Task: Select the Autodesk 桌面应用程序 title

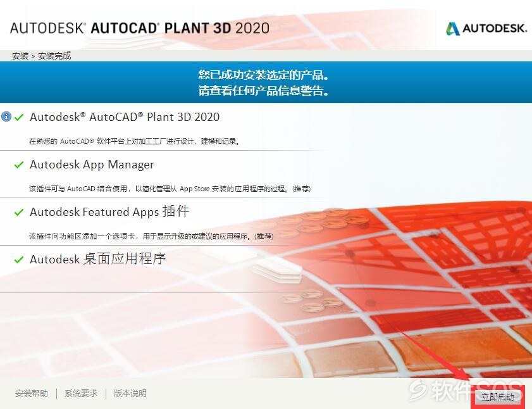Action: click(97, 259)
